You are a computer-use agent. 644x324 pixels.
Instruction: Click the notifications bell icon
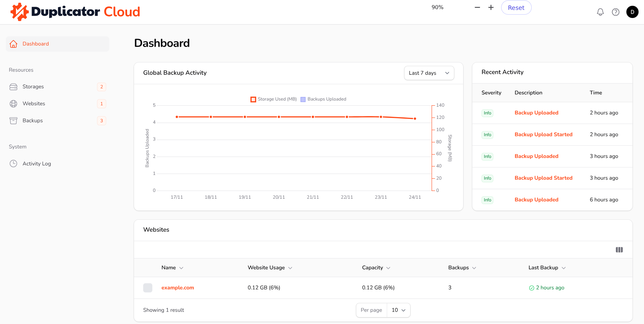(x=600, y=12)
